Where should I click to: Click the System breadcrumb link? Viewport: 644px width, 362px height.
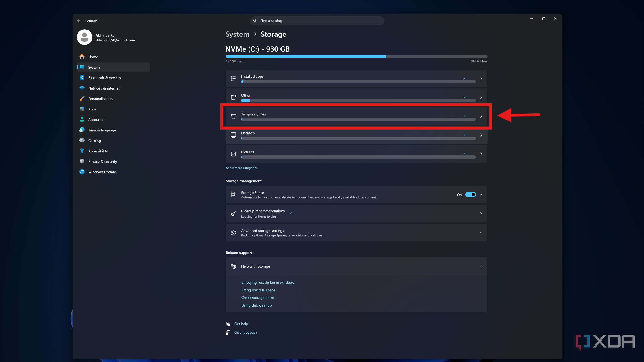(237, 34)
